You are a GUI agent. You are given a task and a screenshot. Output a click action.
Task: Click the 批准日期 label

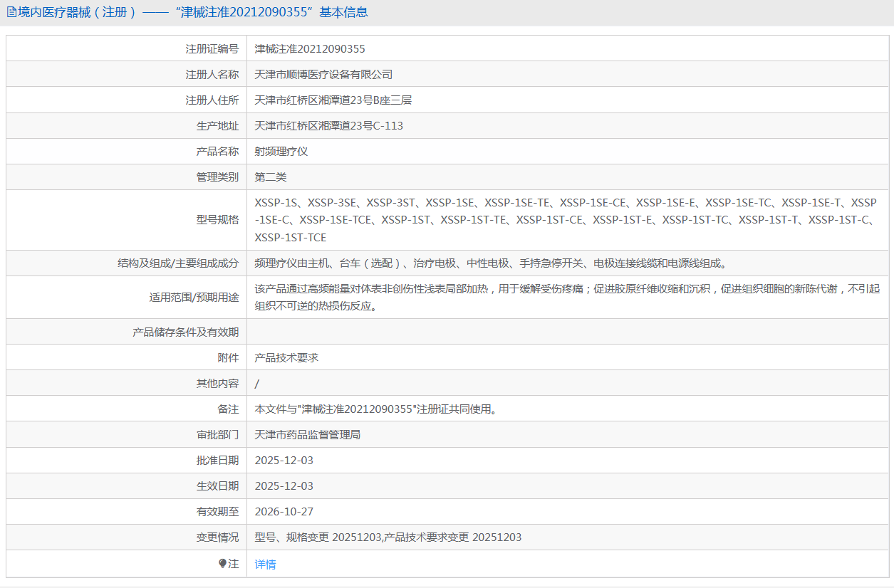click(x=217, y=460)
